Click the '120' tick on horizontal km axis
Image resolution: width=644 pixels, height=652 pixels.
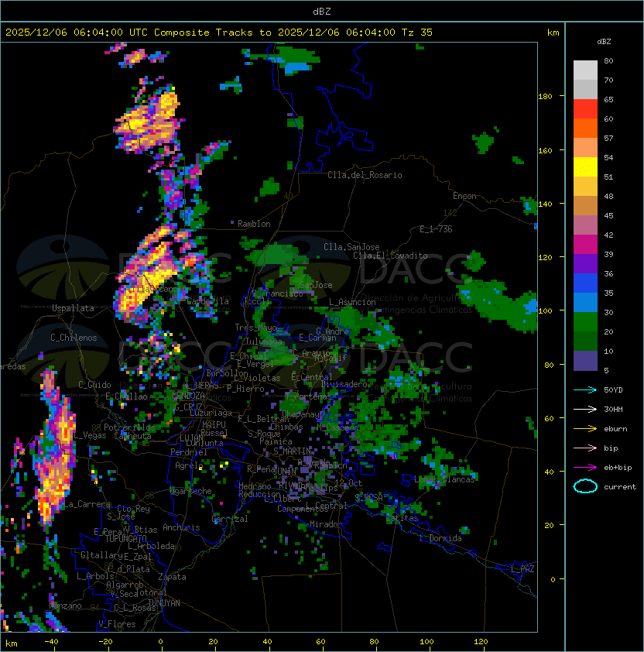click(x=481, y=642)
